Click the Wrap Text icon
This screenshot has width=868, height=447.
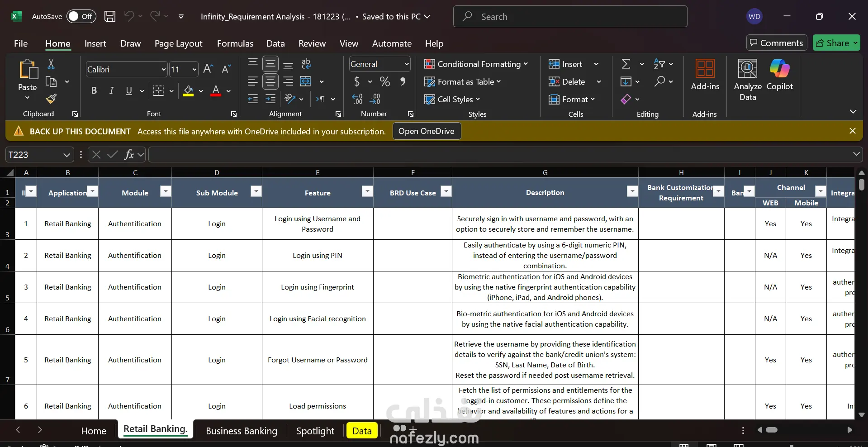click(x=306, y=64)
